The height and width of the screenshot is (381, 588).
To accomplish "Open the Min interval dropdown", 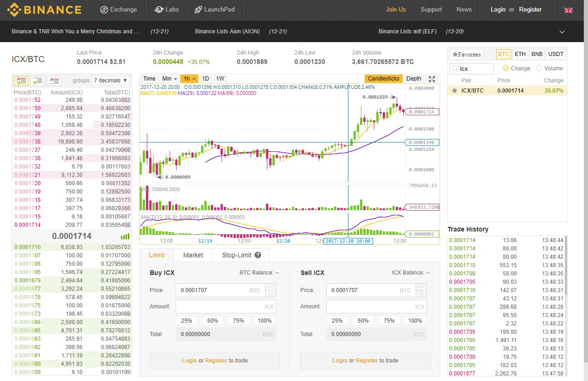I will pyautogui.click(x=169, y=79).
